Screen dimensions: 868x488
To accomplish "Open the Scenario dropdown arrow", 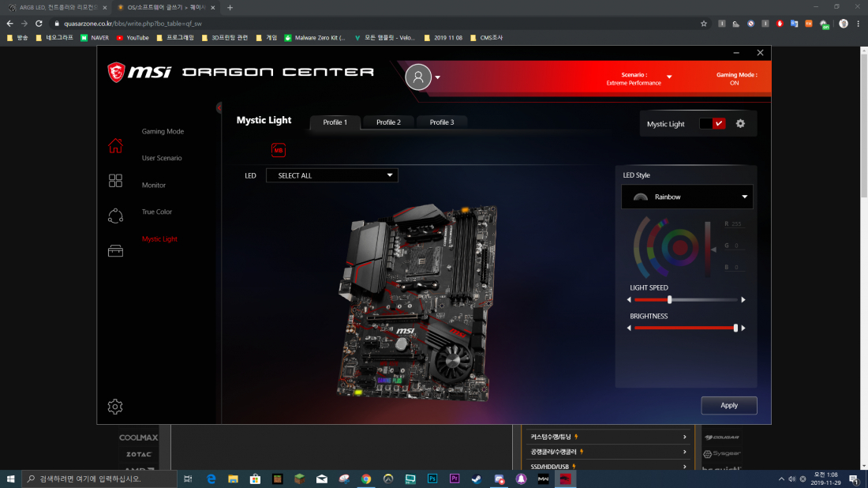I will point(669,77).
